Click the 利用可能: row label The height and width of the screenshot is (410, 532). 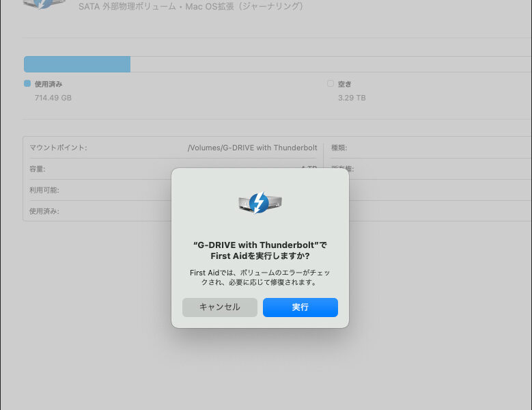(x=44, y=190)
